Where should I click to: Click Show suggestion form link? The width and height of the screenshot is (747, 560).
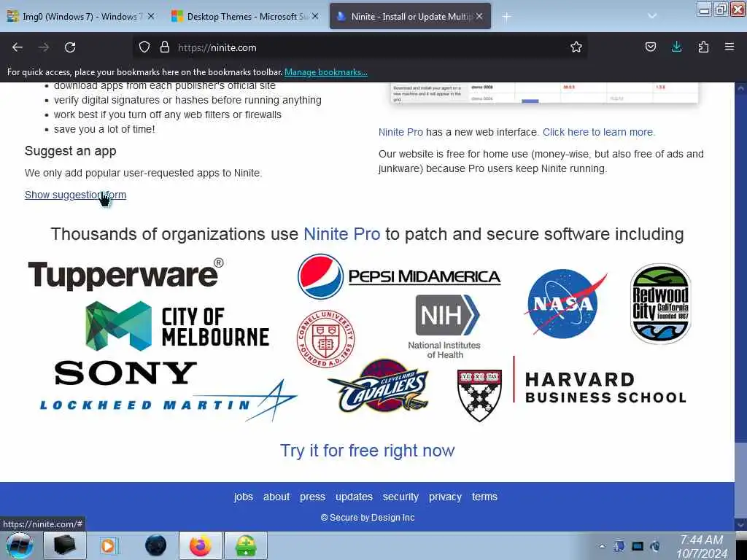75,195
